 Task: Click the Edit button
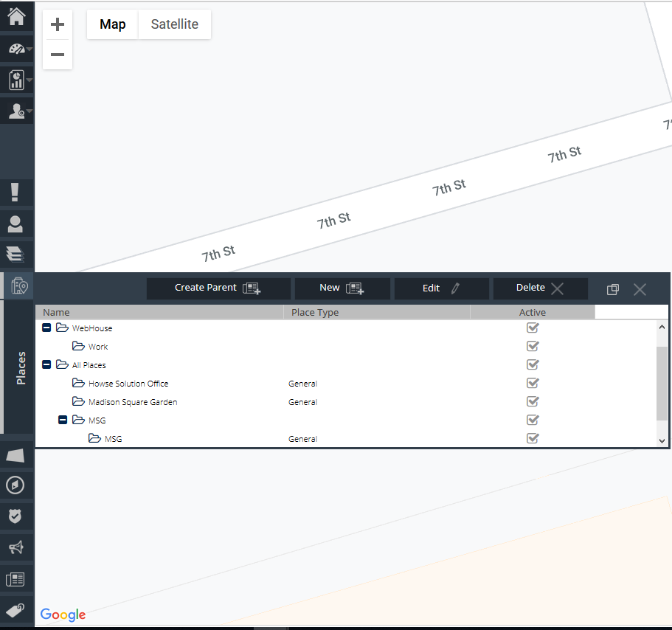point(441,288)
